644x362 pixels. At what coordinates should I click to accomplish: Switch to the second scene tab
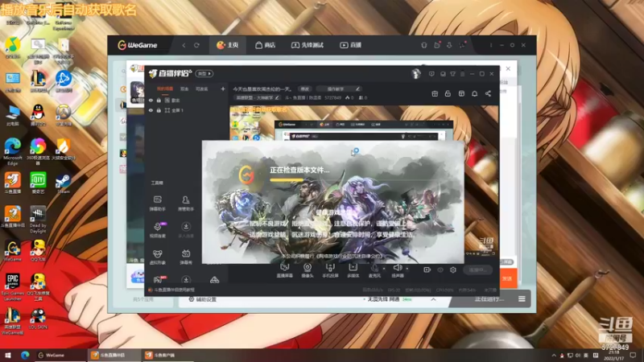click(184, 88)
